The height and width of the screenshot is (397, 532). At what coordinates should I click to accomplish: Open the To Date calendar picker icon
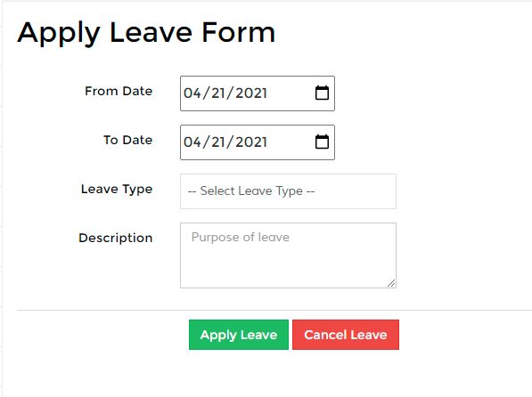click(322, 142)
